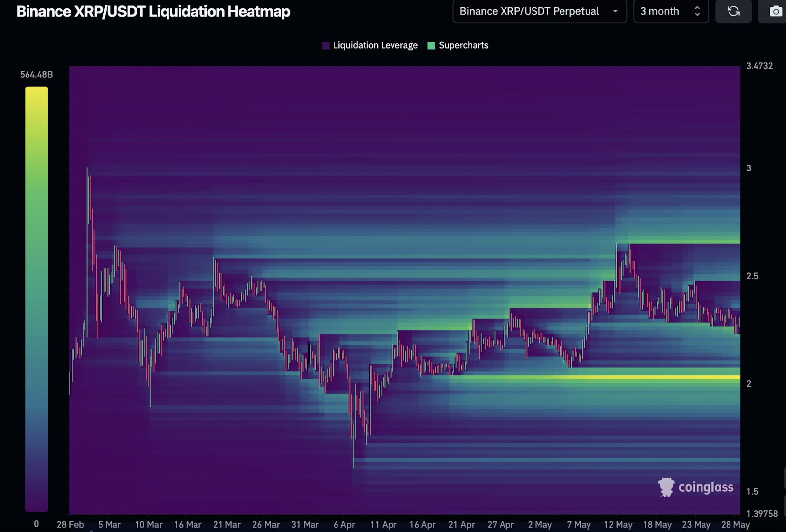Click the 28 May date axis label
The width and height of the screenshot is (786, 532).
point(735,525)
